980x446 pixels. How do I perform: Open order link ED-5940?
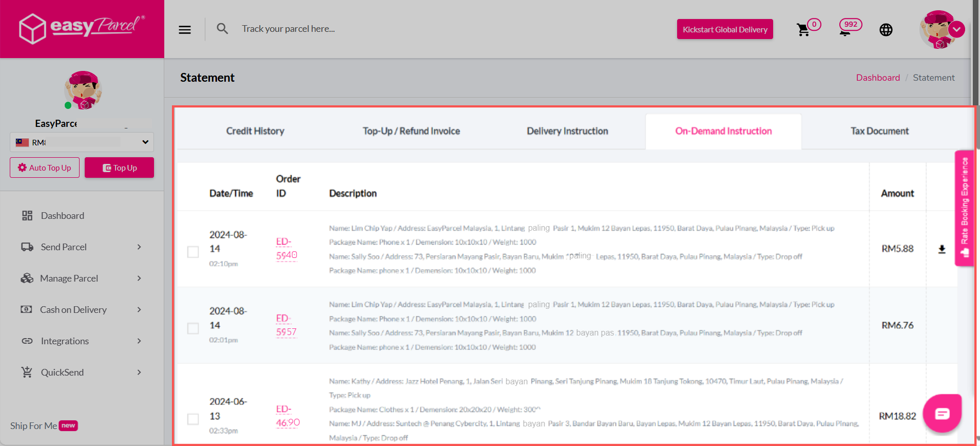point(286,249)
